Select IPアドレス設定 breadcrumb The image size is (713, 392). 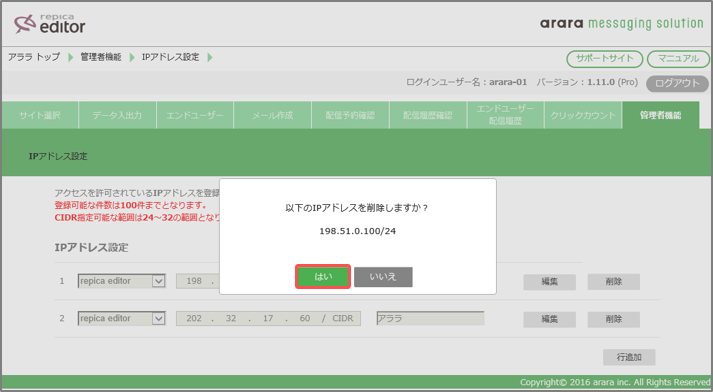tap(171, 57)
